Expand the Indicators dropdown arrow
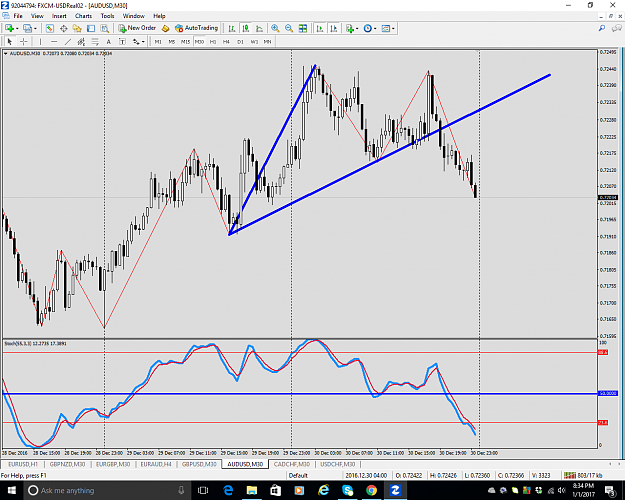Viewport: 625px width, 500px height. click(357, 29)
